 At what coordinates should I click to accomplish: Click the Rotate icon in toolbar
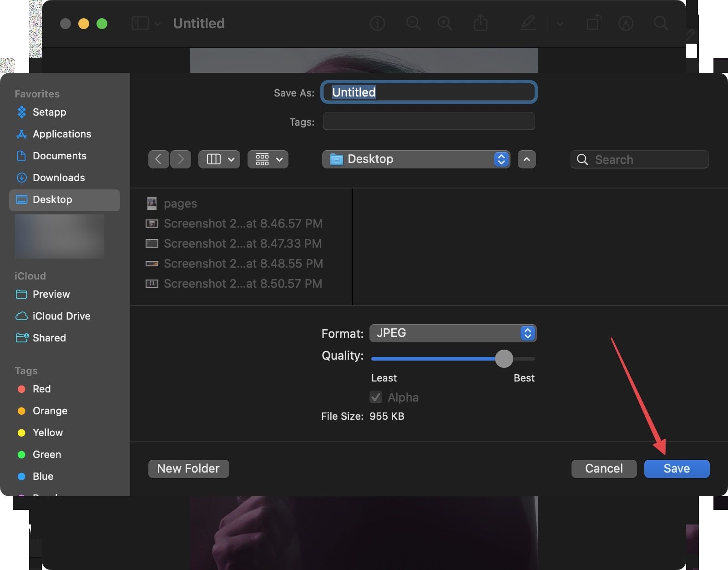click(x=594, y=23)
